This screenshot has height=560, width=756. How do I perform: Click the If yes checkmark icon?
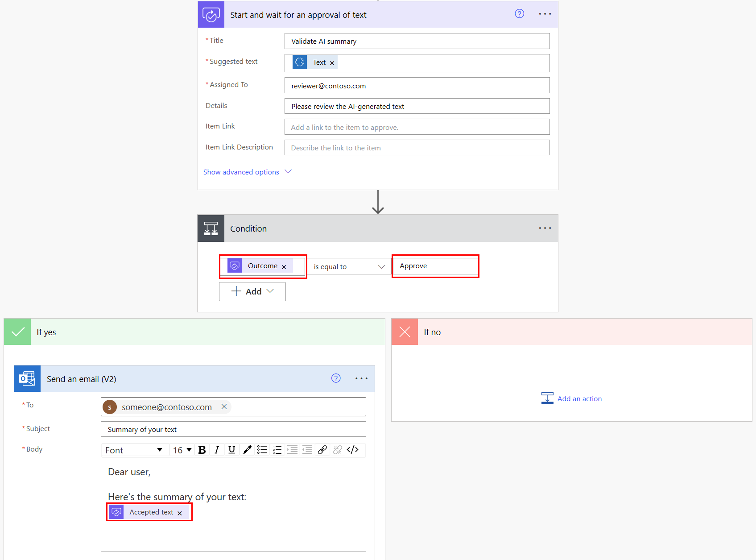pyautogui.click(x=17, y=332)
